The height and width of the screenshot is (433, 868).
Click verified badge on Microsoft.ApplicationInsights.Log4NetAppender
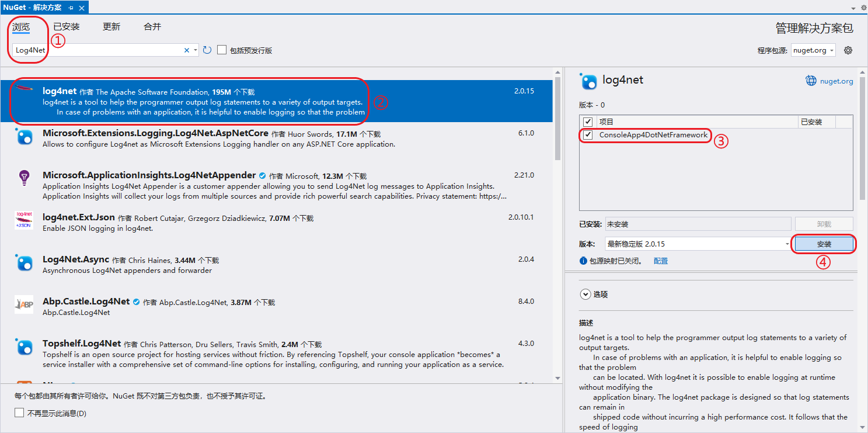pyautogui.click(x=262, y=175)
